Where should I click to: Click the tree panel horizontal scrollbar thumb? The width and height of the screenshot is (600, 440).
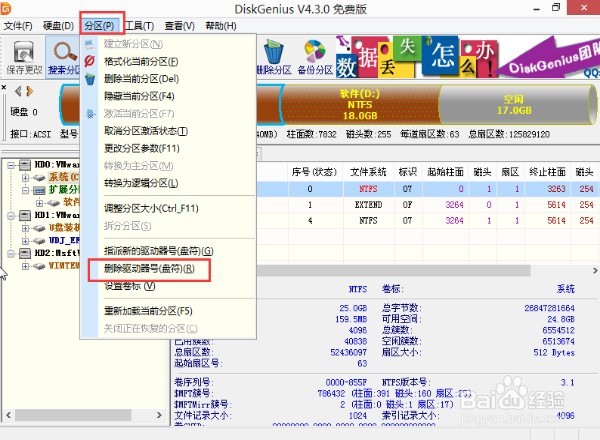click(x=73, y=415)
